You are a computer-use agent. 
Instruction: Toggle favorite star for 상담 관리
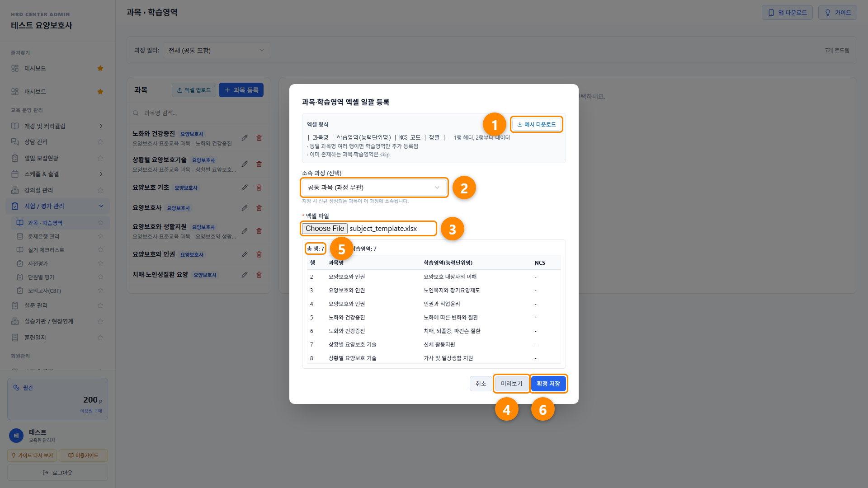coord(100,142)
